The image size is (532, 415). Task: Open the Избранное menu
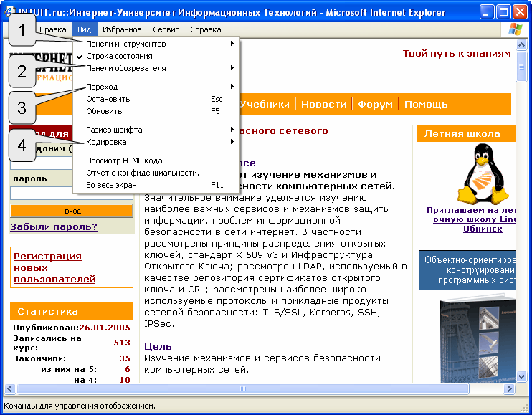[x=122, y=29]
